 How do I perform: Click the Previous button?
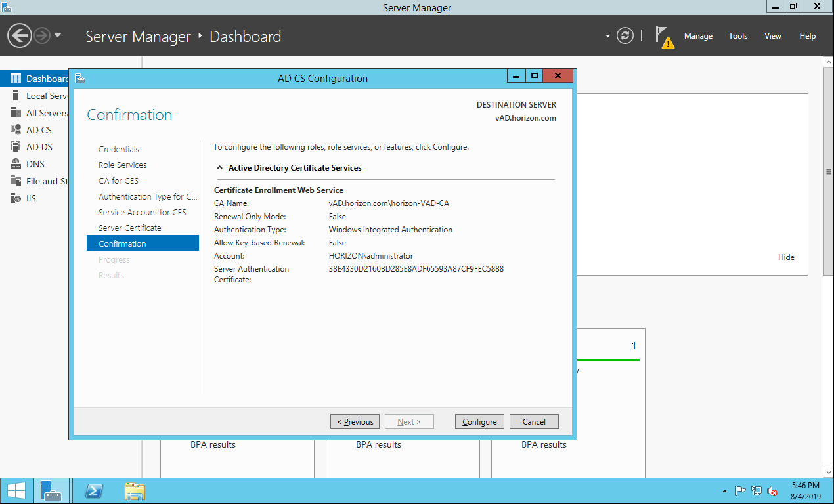pos(355,421)
